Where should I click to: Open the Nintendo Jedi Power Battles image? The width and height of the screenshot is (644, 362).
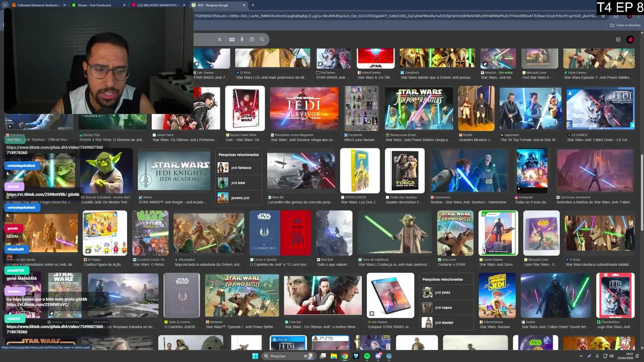click(x=242, y=295)
